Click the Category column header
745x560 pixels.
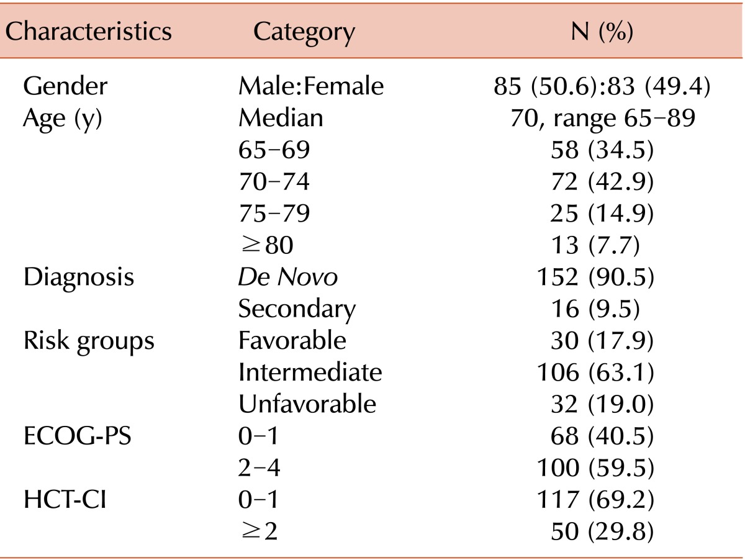coord(304,32)
